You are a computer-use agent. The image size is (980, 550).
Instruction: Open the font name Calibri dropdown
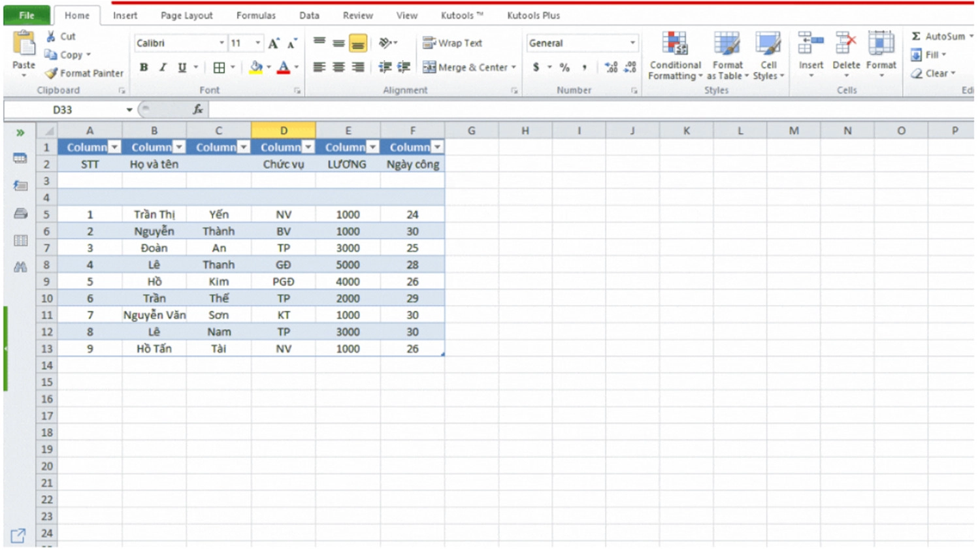click(x=221, y=43)
